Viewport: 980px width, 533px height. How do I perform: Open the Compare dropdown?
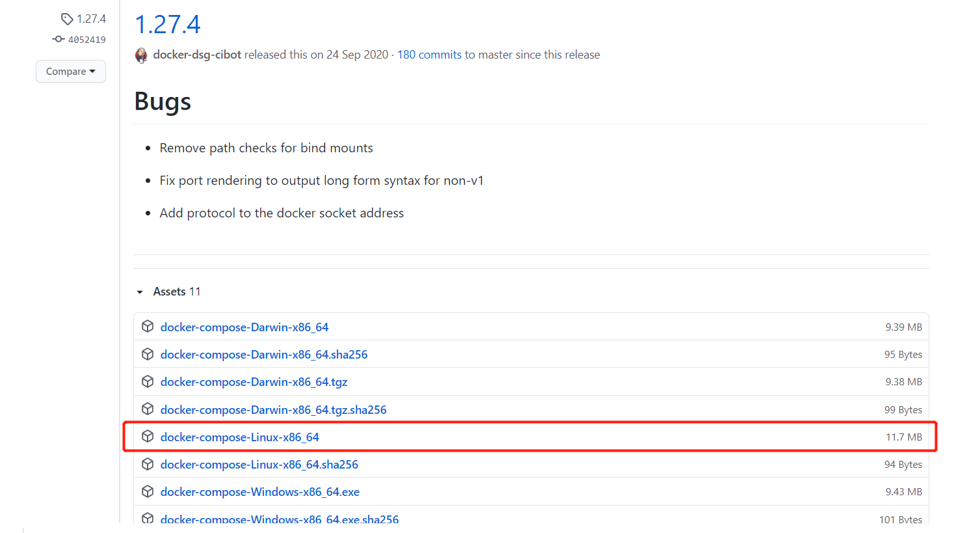pos(71,72)
